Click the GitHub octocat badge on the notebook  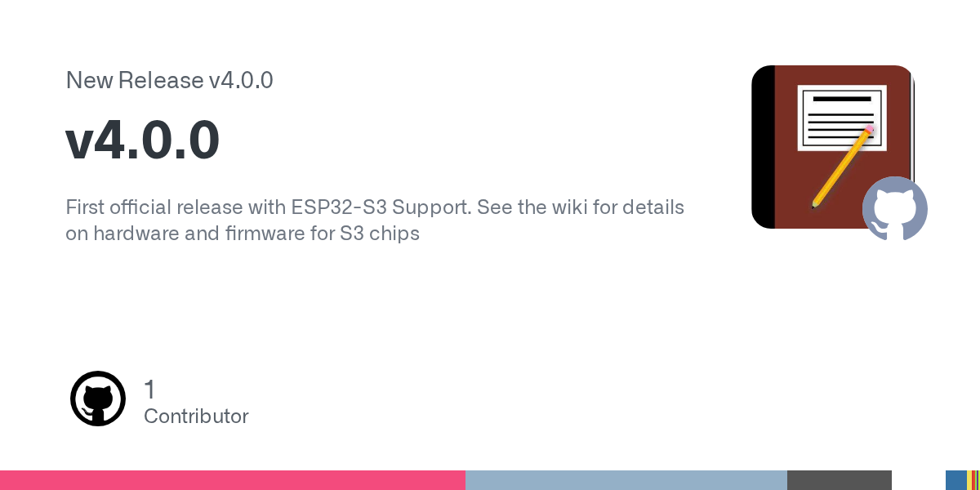click(x=895, y=208)
